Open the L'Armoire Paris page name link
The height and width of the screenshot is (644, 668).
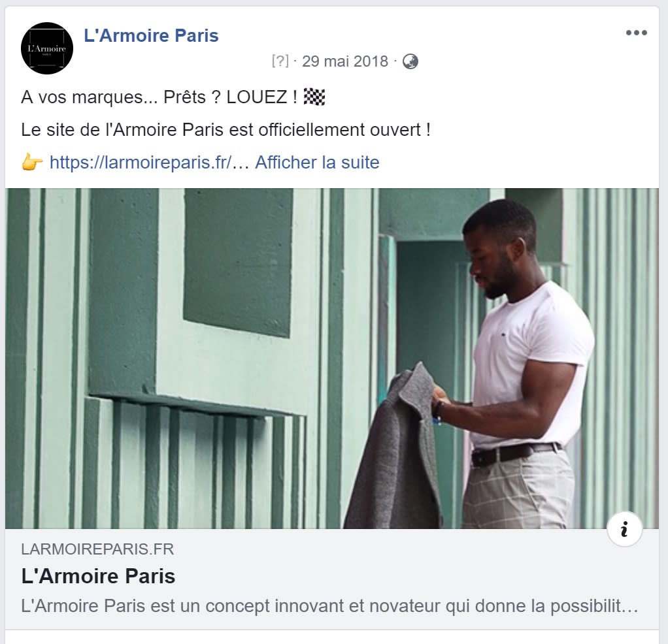[x=151, y=35]
